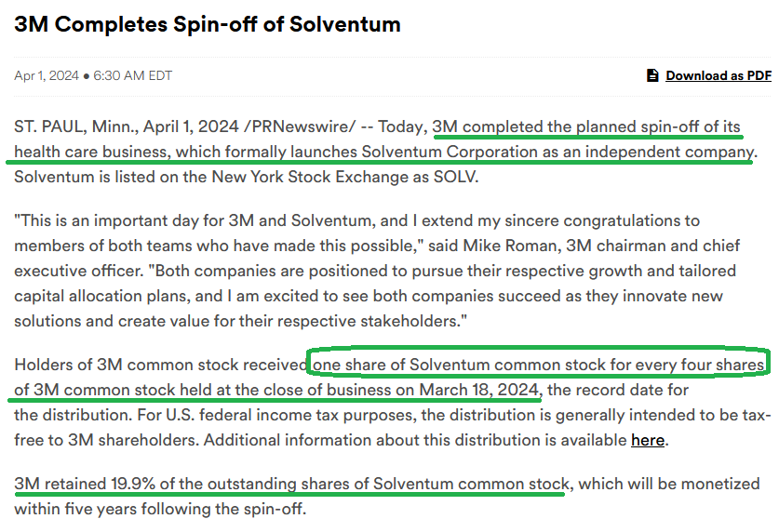Open the Download as PDF link
This screenshot has height=532, width=779.
pos(718,75)
